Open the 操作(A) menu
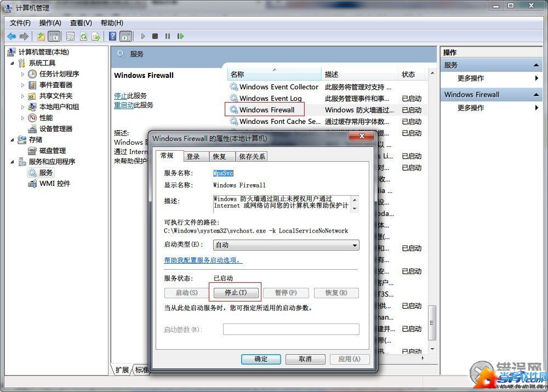Image resolution: width=548 pixels, height=392 pixels. [x=50, y=23]
